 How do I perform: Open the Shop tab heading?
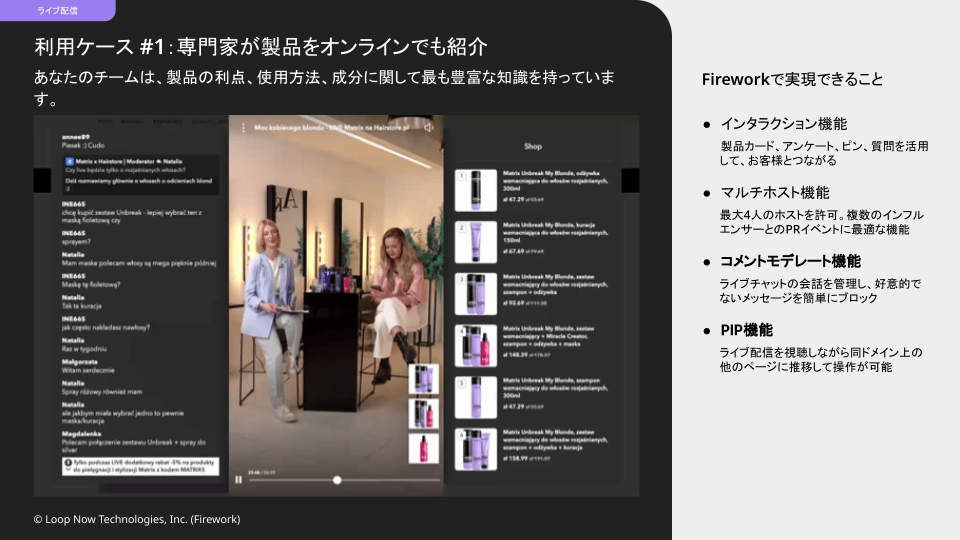point(533,146)
